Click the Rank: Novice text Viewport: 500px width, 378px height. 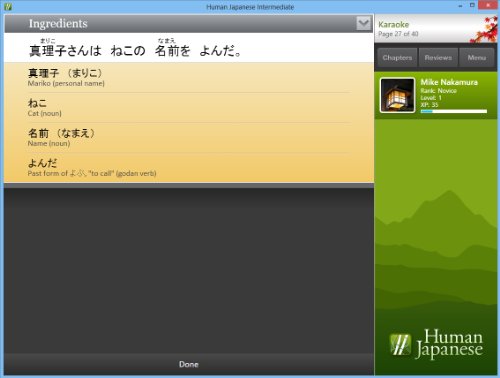click(438, 91)
